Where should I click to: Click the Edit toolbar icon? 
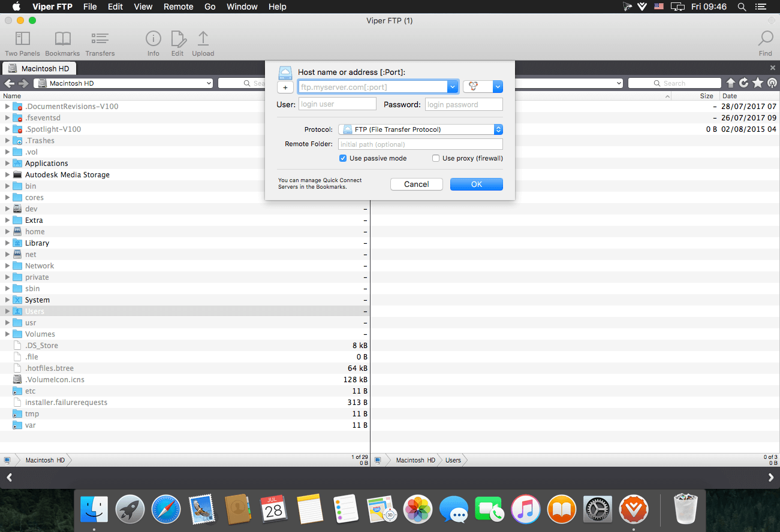[x=177, y=44]
